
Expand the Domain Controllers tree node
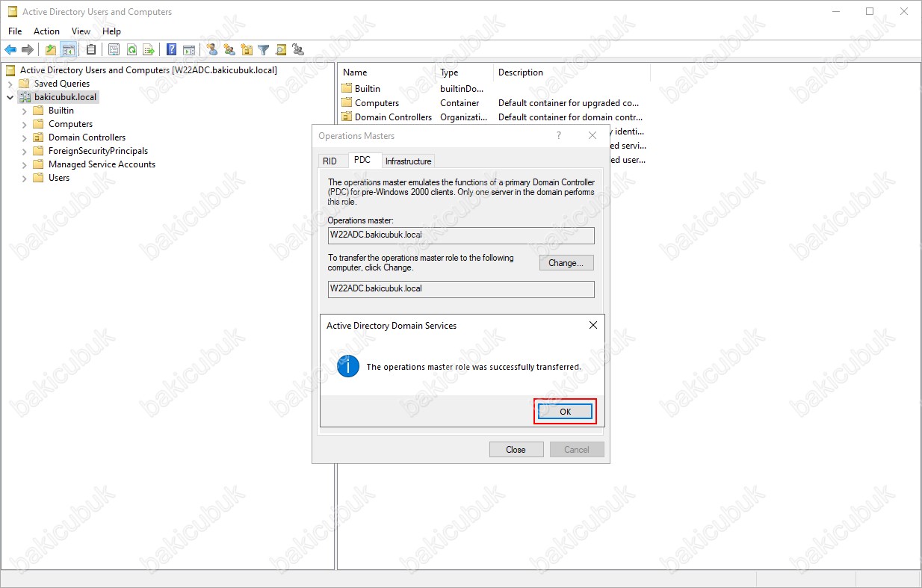click(x=25, y=137)
